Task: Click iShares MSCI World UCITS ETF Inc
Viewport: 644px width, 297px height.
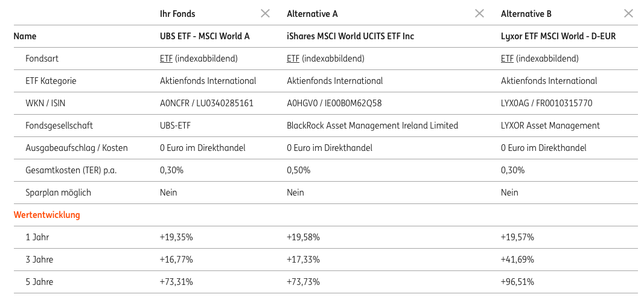Action: [x=350, y=36]
